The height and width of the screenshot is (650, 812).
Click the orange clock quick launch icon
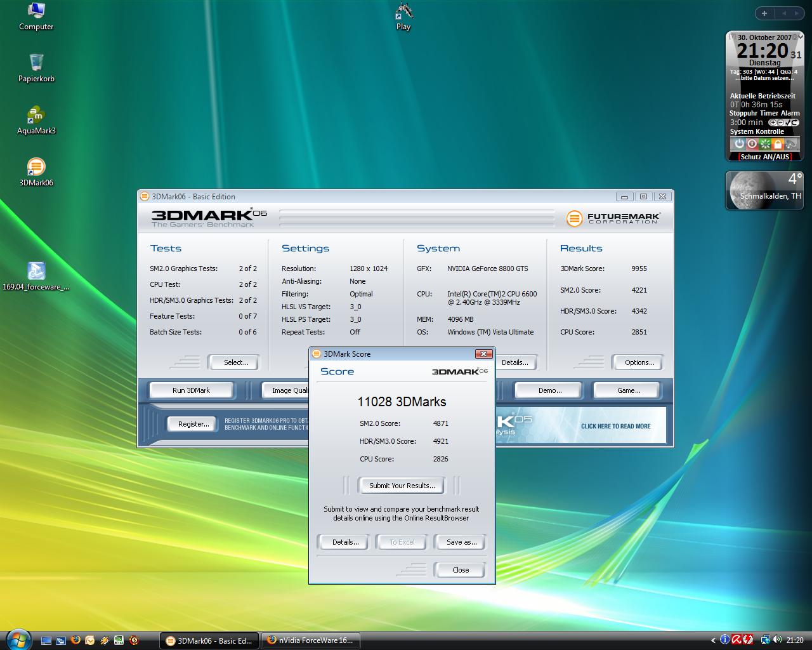coord(89,640)
